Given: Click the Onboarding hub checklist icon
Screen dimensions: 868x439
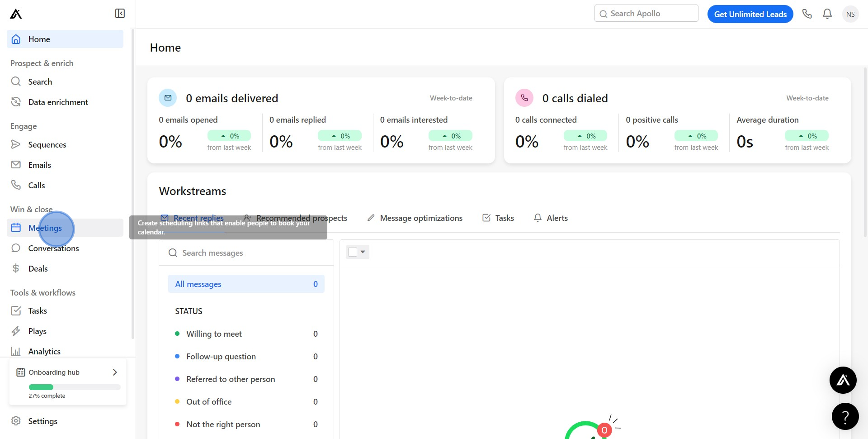Looking at the screenshot, I should (21, 372).
